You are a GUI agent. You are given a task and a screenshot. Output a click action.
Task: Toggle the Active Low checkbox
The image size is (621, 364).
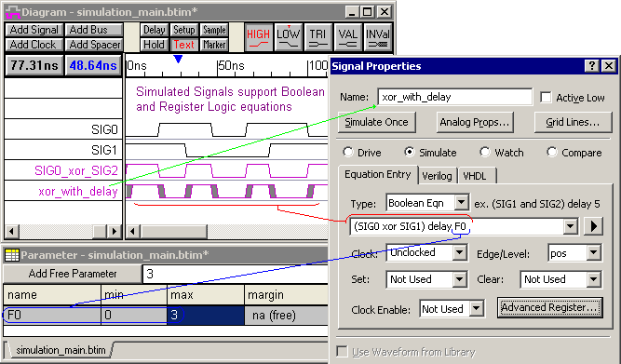pyautogui.click(x=546, y=98)
